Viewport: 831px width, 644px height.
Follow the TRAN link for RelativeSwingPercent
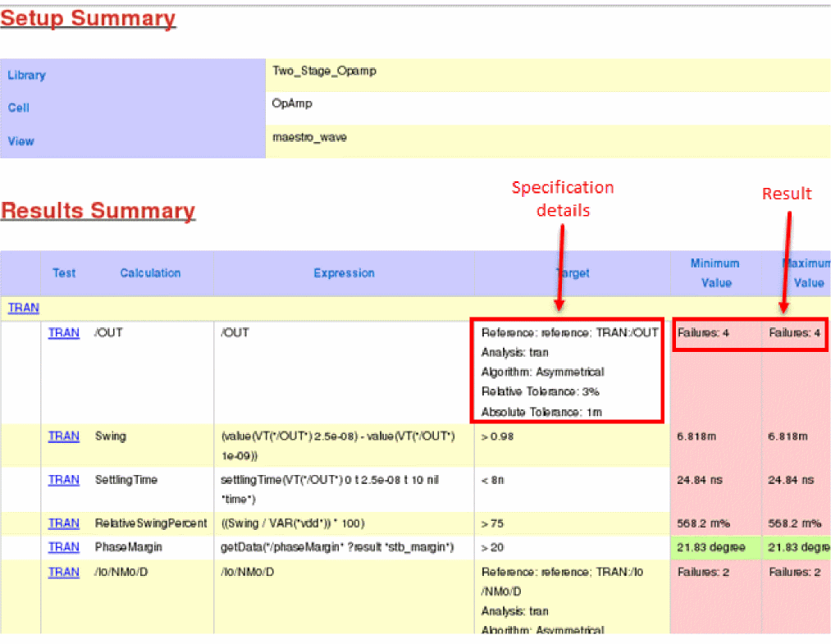coord(63,523)
